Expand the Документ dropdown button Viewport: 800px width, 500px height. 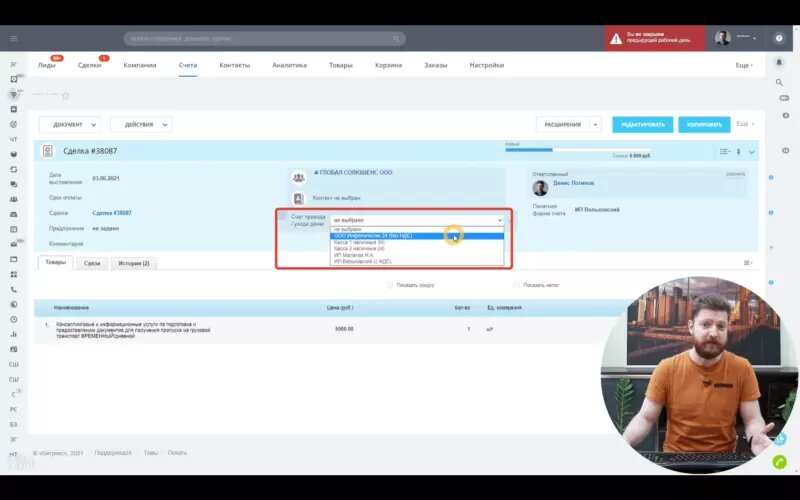[x=70, y=124]
